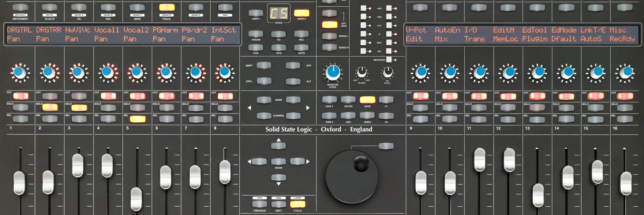Click the SEND A EQ button
This screenshot has width=644, height=215.
click(x=79, y=8)
